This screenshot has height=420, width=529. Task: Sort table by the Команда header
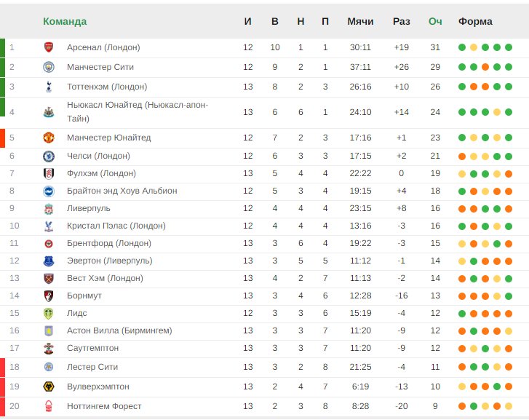tap(65, 21)
